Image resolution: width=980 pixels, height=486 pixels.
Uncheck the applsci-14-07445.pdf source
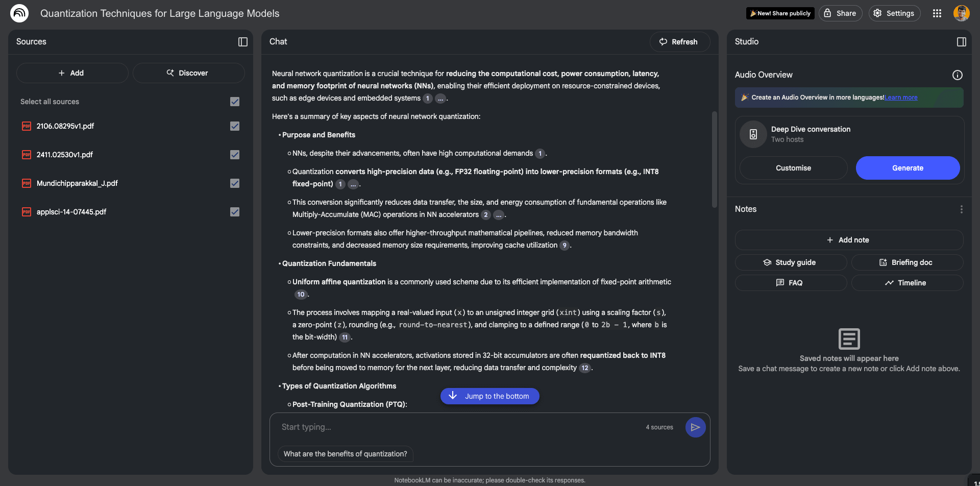235,212
